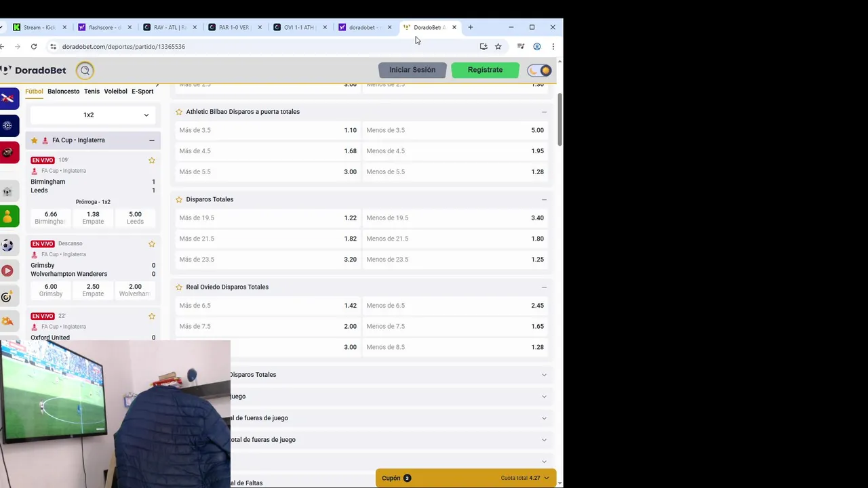868x488 pixels.
Task: Switch to the OVI 1-1 ATH tab
Action: [299, 27]
